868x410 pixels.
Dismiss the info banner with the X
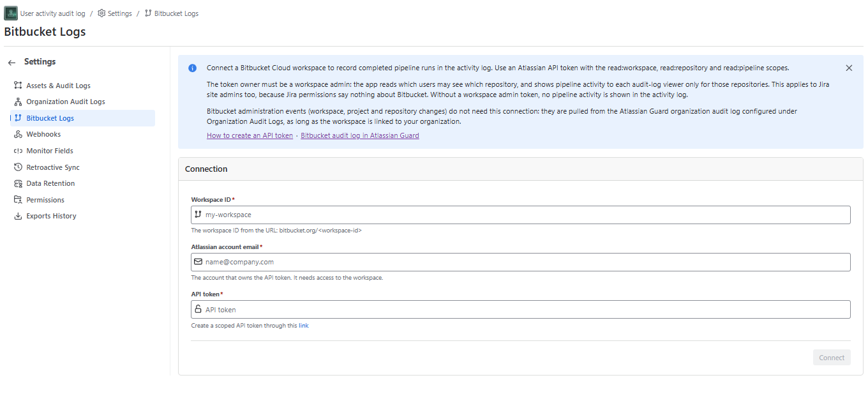(849, 68)
